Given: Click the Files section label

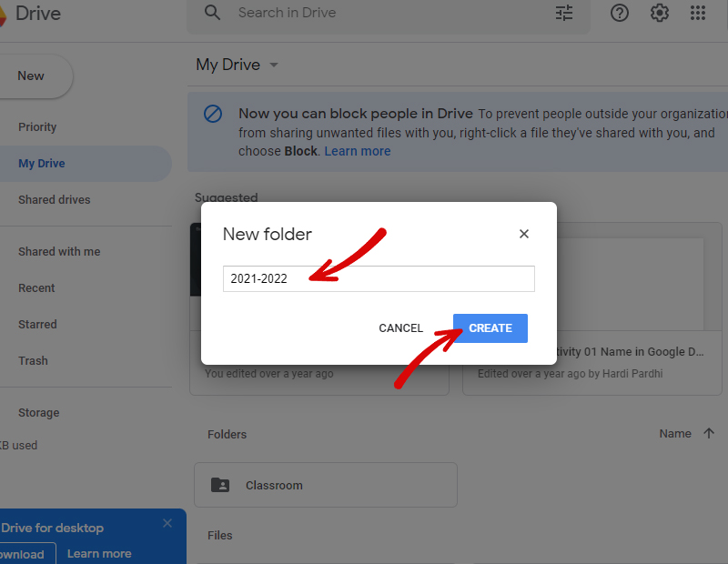Looking at the screenshot, I should pos(220,535).
